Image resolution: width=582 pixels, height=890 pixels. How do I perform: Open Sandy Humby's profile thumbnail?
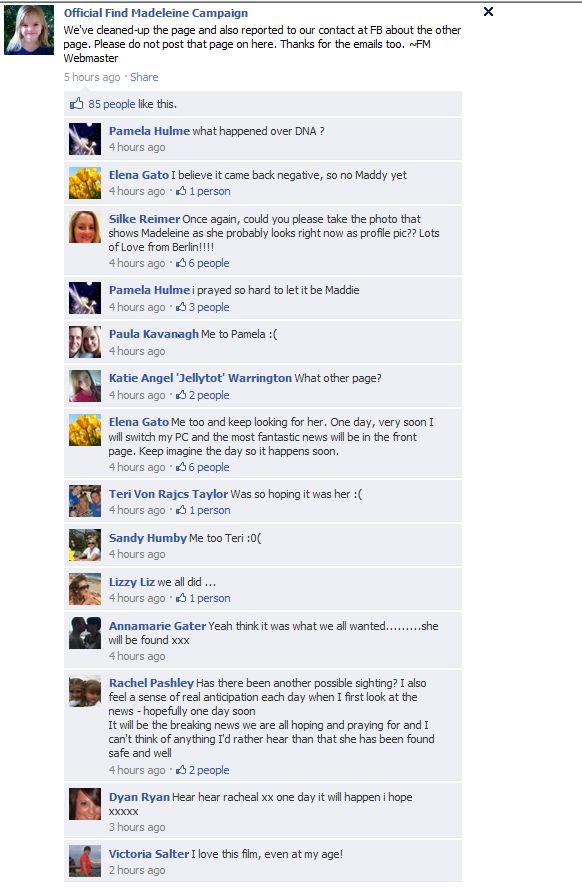point(85,545)
